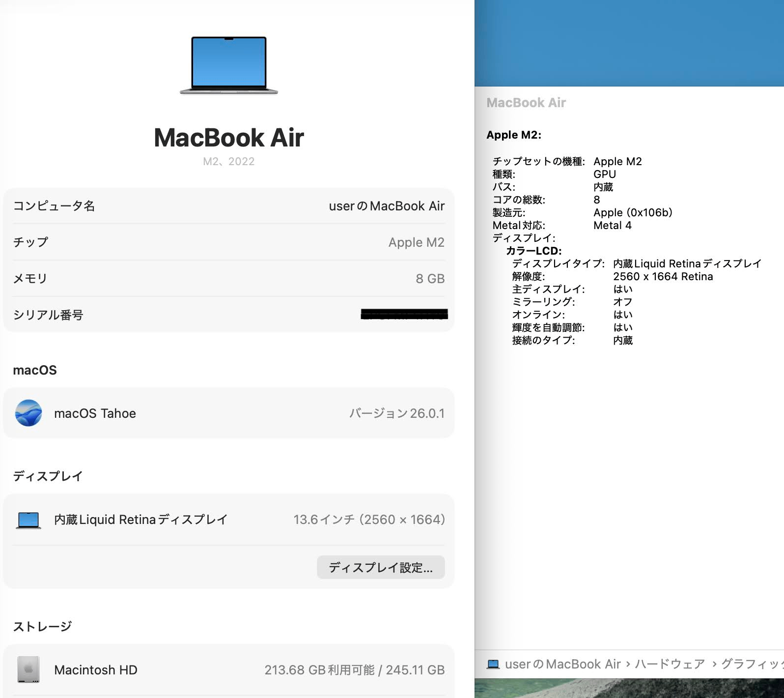Image resolution: width=784 pixels, height=698 pixels.
Task: Click the 2560 x 1664 Retina resolution value
Action: pyautogui.click(x=663, y=277)
